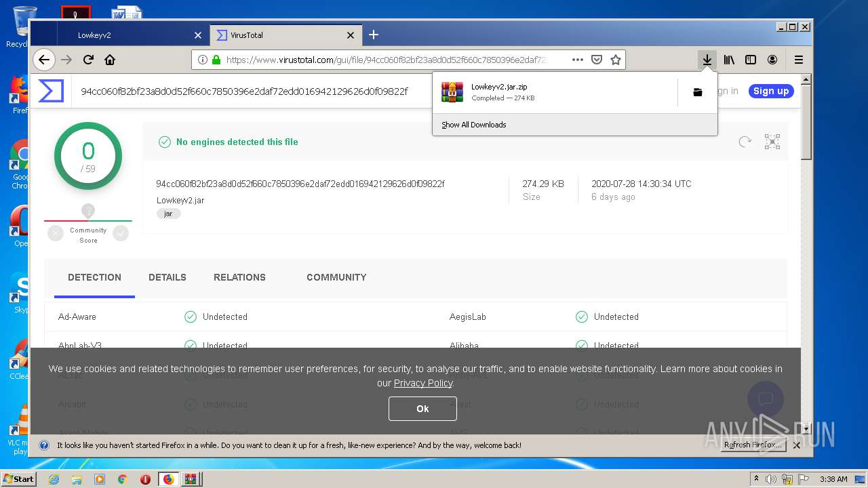
Task: Click the page scrollbar down arrow
Action: (806, 428)
